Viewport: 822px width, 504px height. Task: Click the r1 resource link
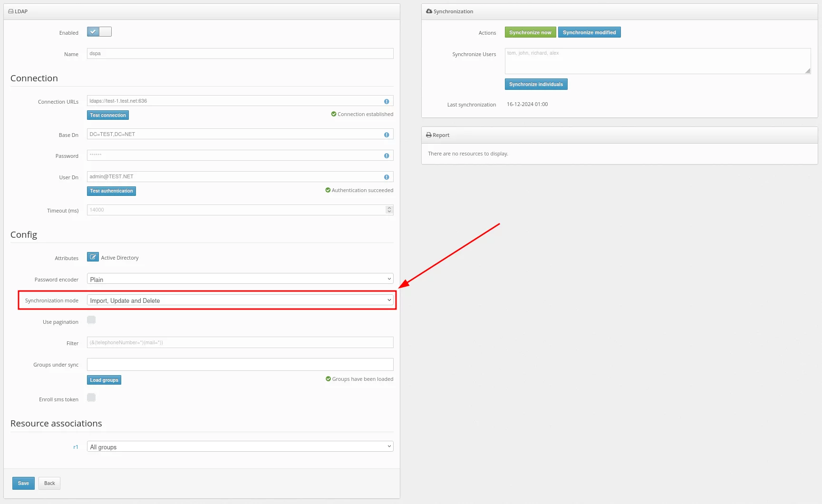click(76, 447)
